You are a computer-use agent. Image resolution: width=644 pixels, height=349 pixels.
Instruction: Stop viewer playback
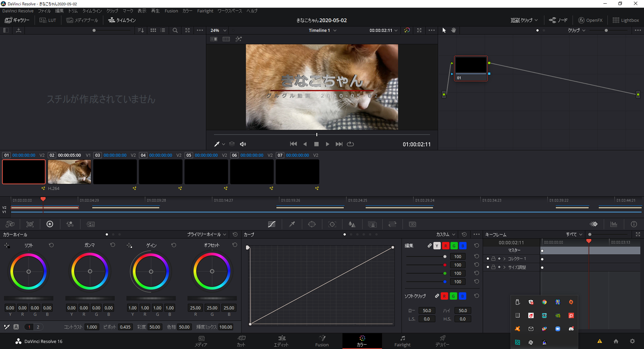tap(316, 144)
